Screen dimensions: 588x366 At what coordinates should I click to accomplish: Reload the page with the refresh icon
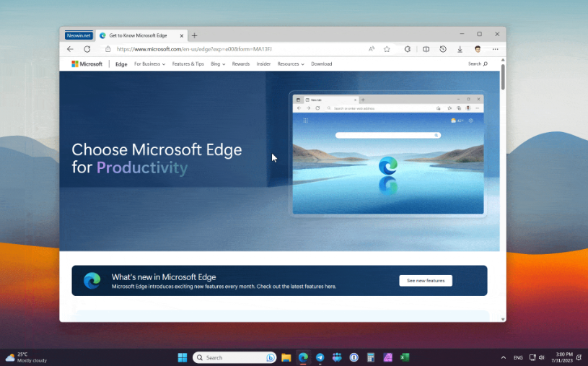coord(87,49)
